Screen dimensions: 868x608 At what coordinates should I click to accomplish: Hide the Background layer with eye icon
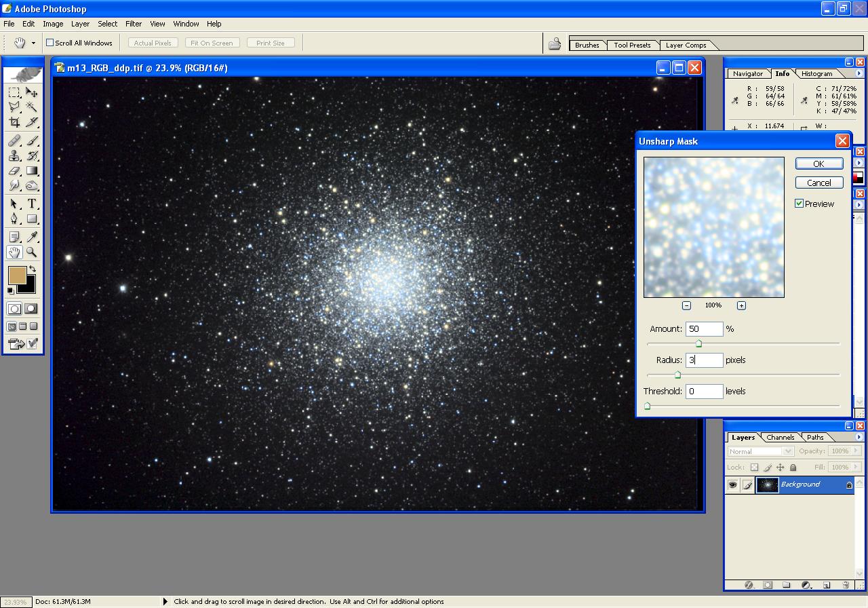click(x=732, y=484)
